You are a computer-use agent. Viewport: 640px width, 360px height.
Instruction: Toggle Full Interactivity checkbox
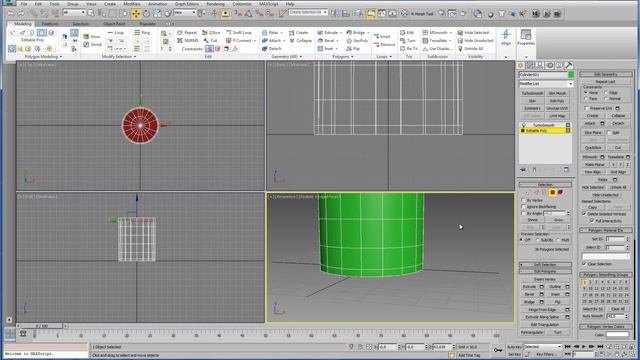click(591, 220)
